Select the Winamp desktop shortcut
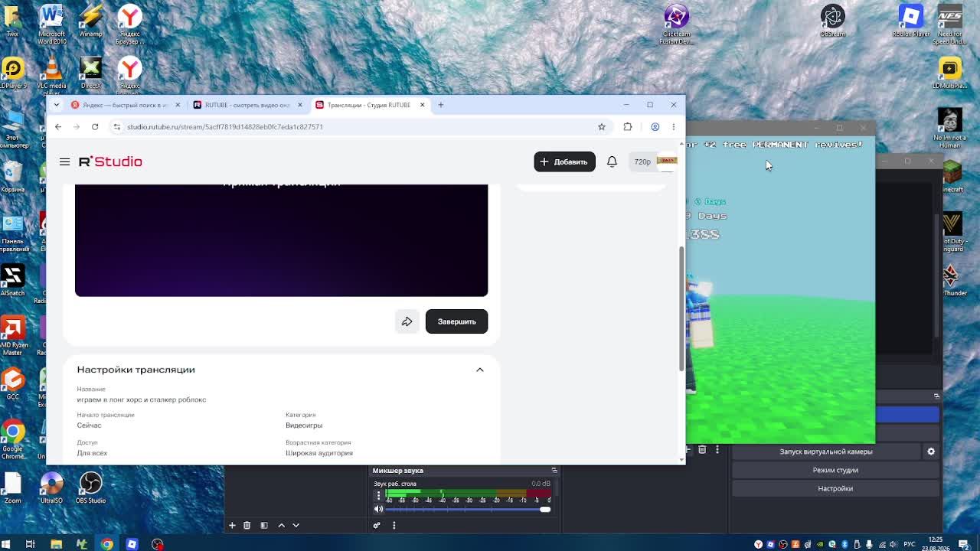 90,21
